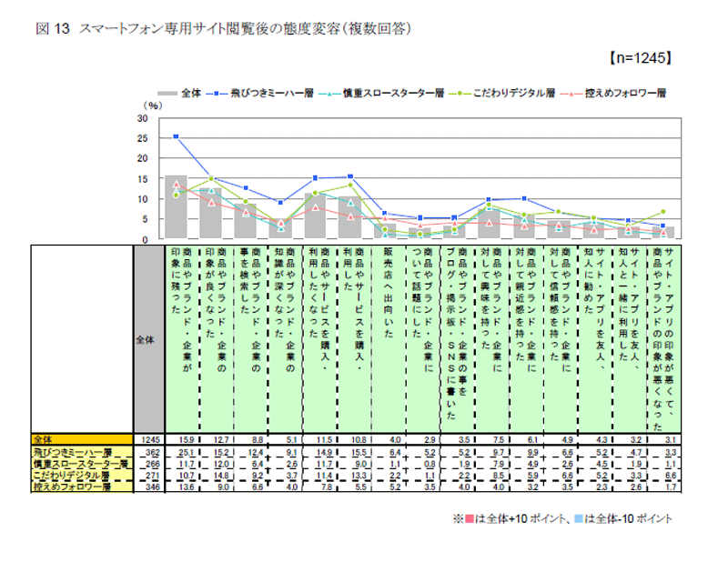Click the teal triangle 慎重スロースターター層 legend marker

[x=329, y=94]
